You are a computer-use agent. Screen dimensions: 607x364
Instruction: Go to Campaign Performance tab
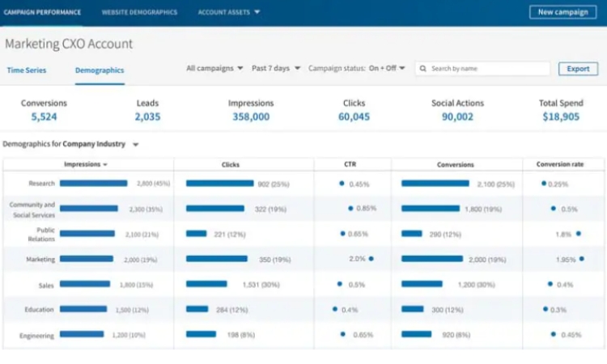42,12
